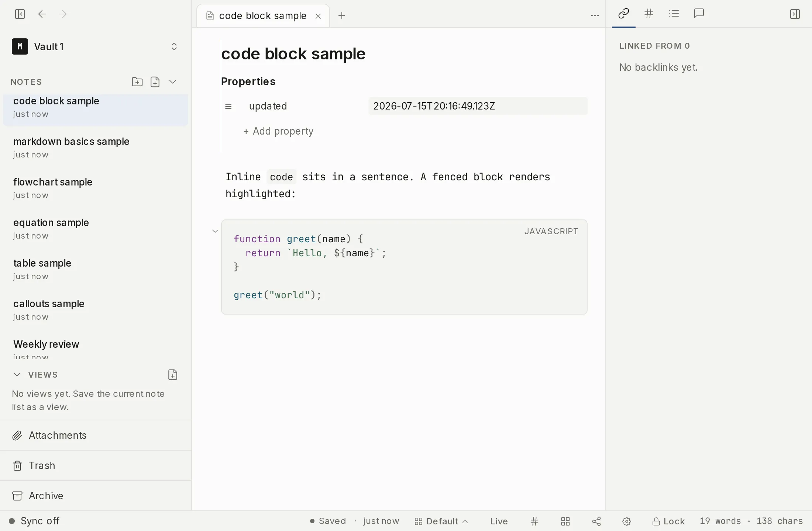Open Trash
The height and width of the screenshot is (531, 812).
[x=96, y=466]
